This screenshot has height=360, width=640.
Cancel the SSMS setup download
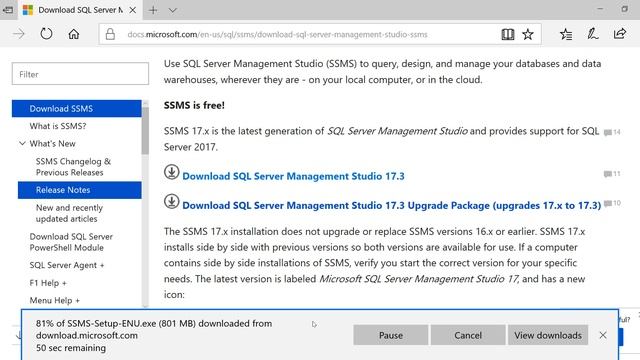tap(468, 335)
